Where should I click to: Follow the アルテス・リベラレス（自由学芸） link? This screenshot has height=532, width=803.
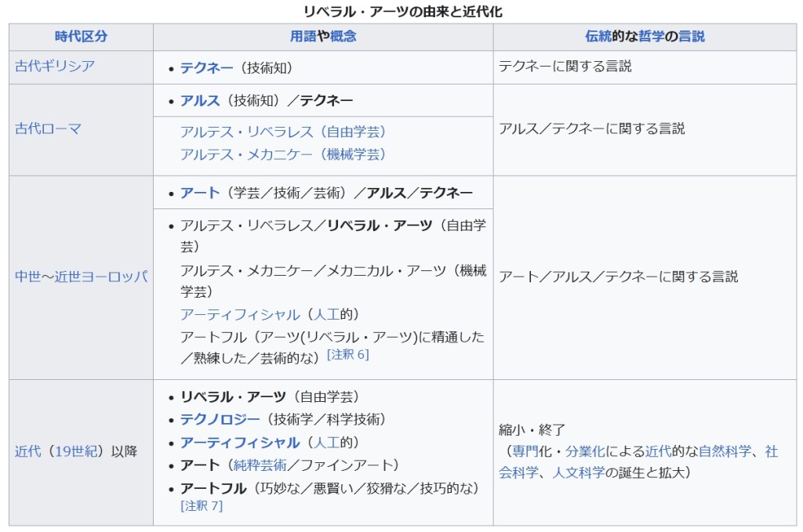point(284,132)
